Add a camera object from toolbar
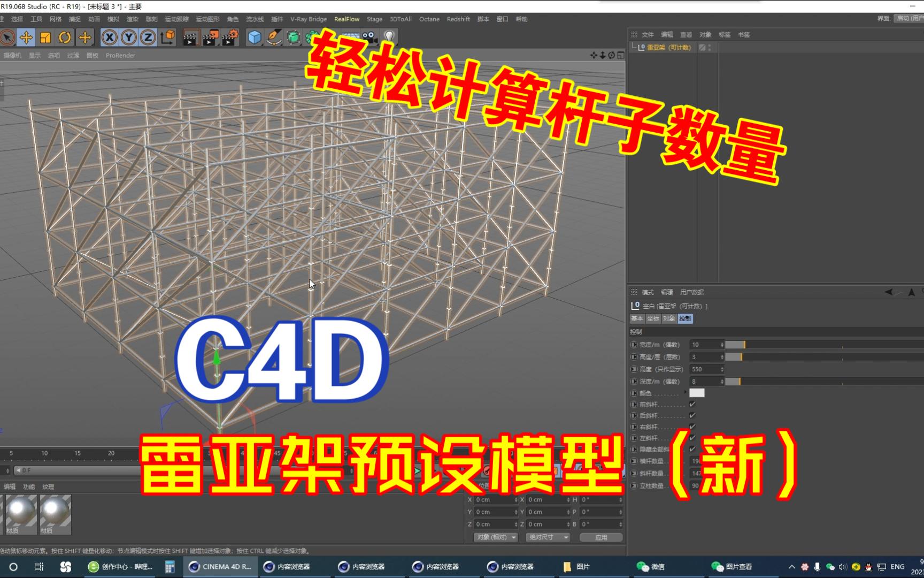Screen dimensions: 924x578 click(369, 37)
